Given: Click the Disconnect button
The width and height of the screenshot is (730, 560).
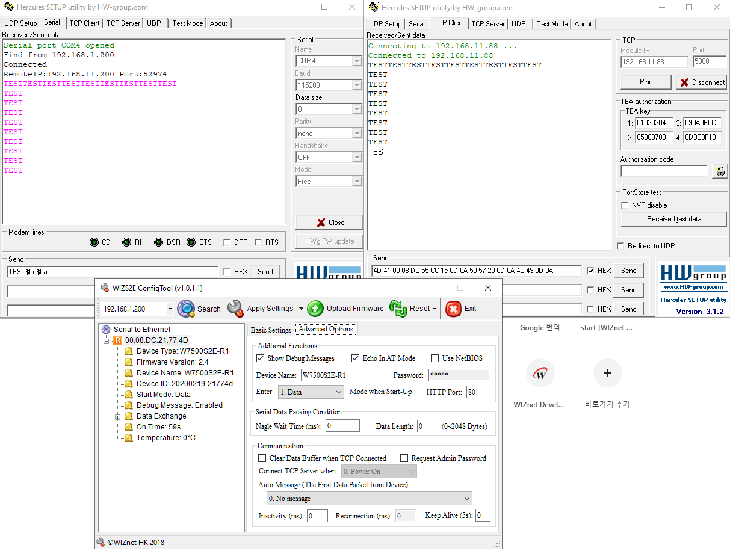Looking at the screenshot, I should click(x=701, y=82).
